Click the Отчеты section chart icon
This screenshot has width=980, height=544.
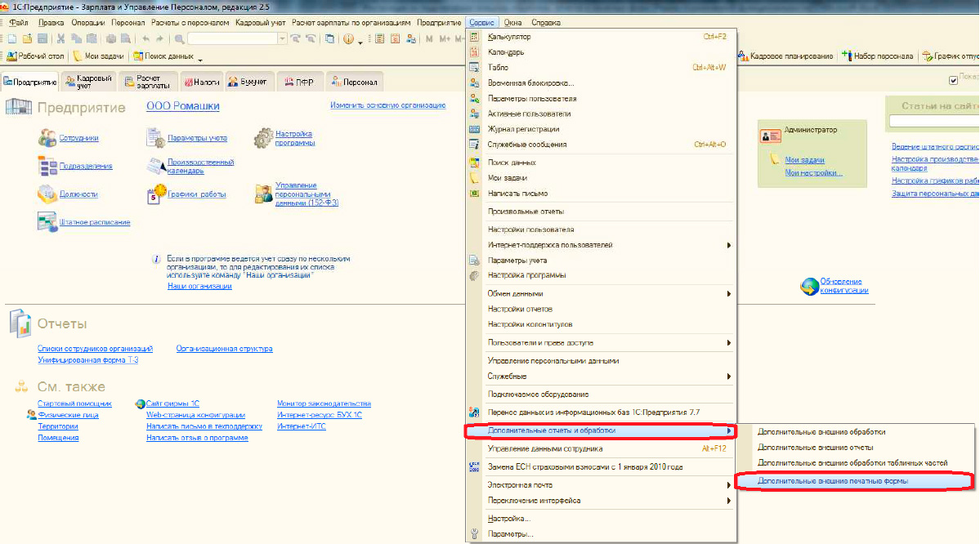(x=20, y=323)
